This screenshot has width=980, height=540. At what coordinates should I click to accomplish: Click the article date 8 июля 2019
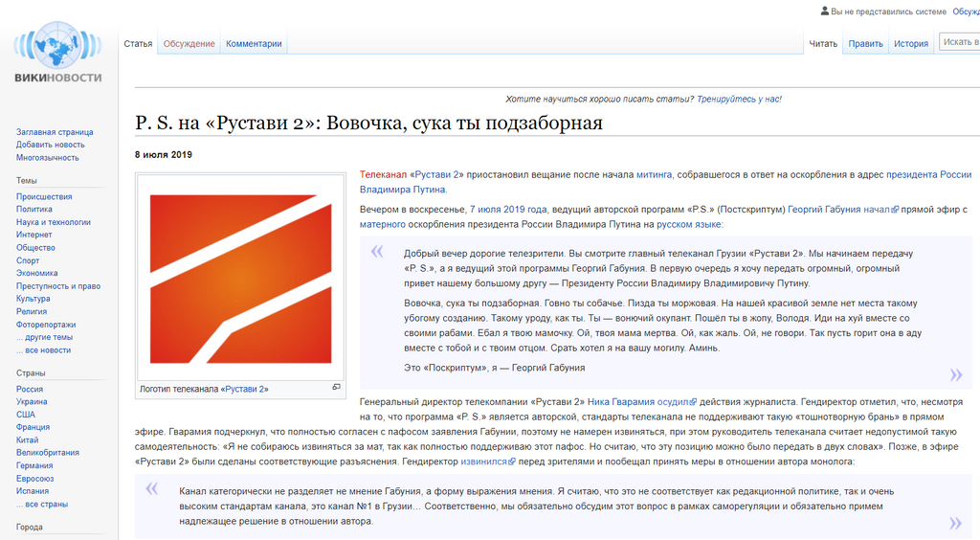pos(164,154)
